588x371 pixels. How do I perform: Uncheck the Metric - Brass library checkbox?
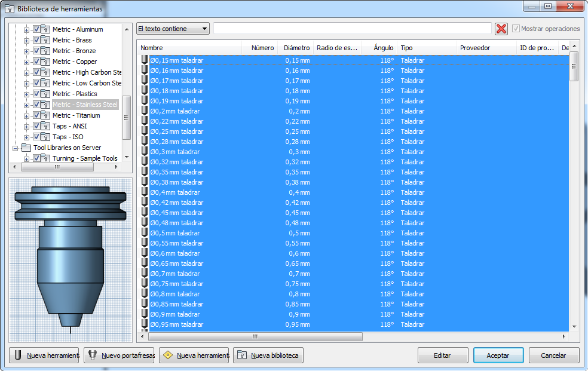click(37, 39)
